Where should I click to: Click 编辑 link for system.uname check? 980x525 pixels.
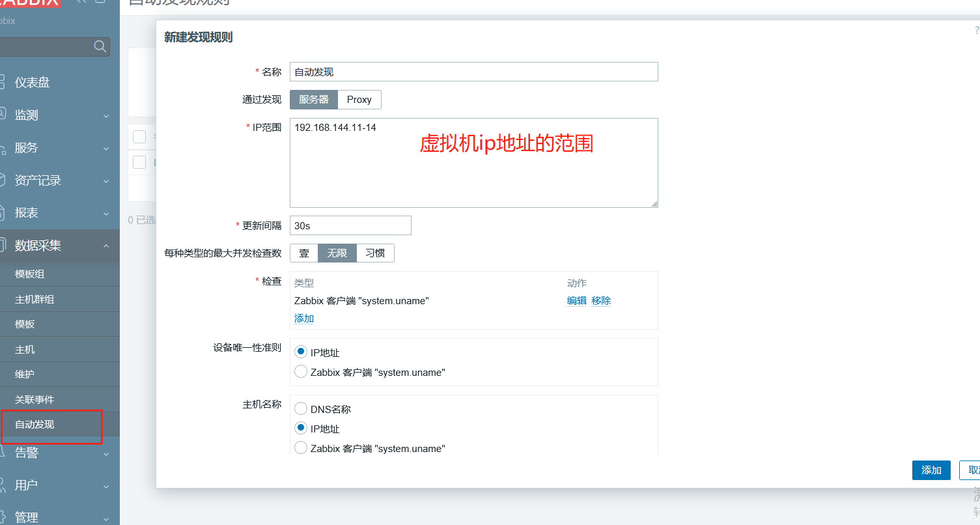pos(577,301)
